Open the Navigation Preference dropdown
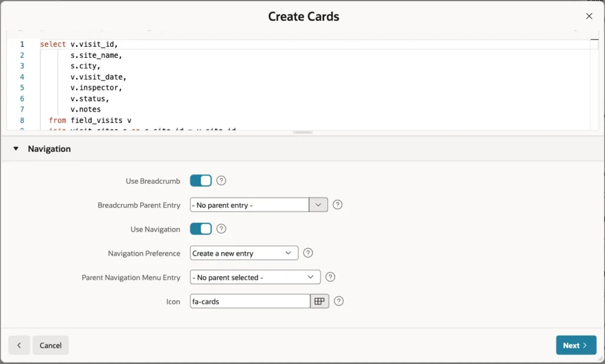 pyautogui.click(x=244, y=253)
